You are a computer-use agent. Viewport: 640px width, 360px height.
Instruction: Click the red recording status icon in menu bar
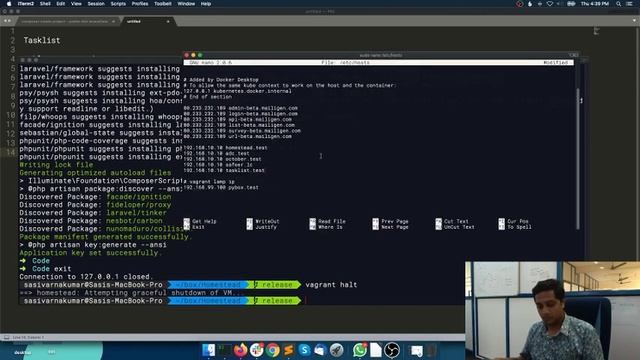pyautogui.click(x=519, y=4)
